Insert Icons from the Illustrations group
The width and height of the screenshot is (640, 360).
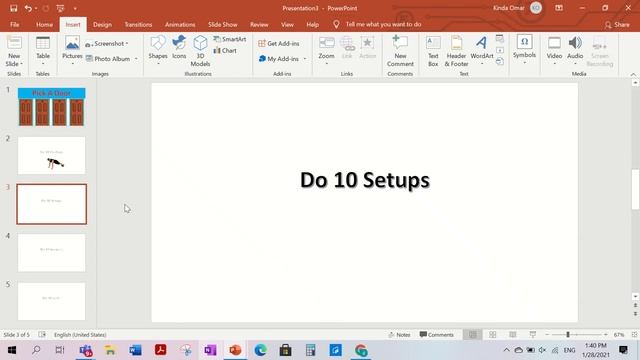tap(179, 47)
